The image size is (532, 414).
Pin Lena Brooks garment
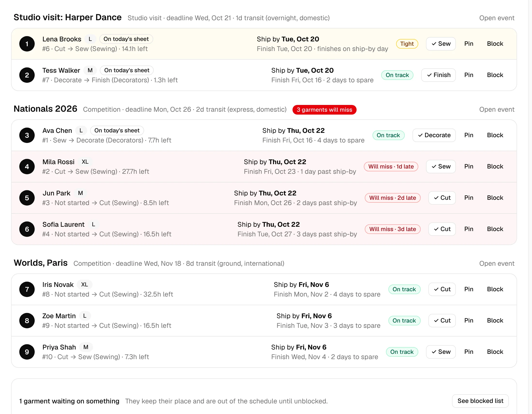pyautogui.click(x=468, y=44)
